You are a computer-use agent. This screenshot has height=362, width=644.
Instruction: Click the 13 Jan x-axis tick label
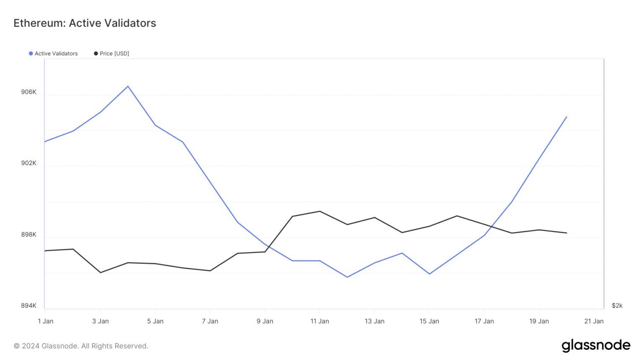click(374, 321)
